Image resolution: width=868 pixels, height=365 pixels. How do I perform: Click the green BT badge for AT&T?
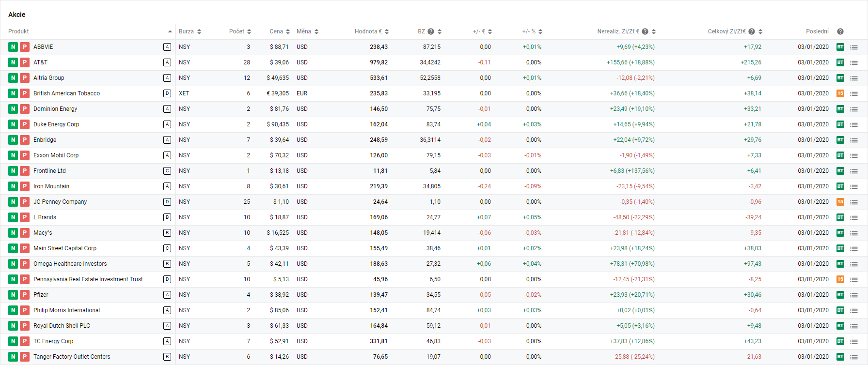(x=840, y=62)
